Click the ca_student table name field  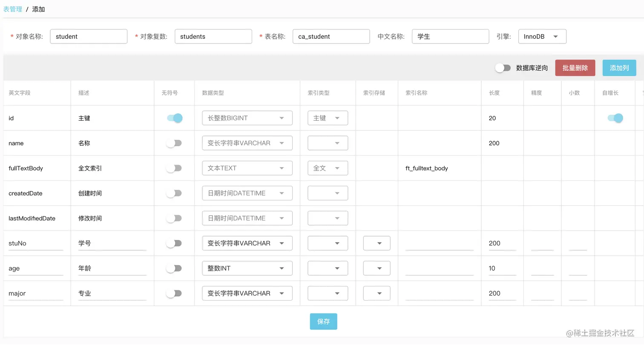pos(331,36)
